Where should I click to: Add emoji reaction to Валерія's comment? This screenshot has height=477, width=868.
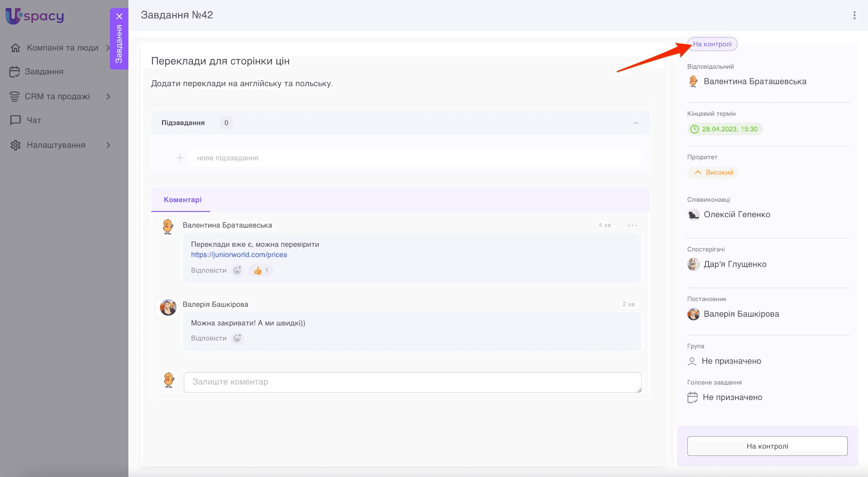tap(237, 338)
